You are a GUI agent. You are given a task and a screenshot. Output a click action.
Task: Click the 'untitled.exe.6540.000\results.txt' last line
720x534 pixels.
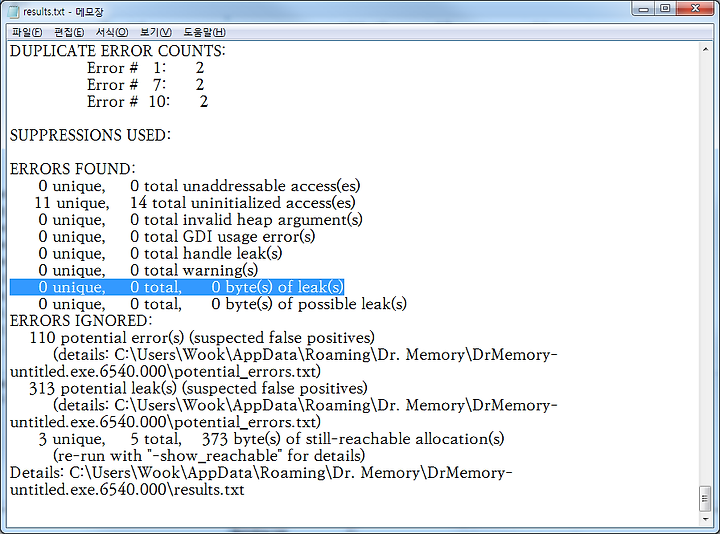[127, 490]
